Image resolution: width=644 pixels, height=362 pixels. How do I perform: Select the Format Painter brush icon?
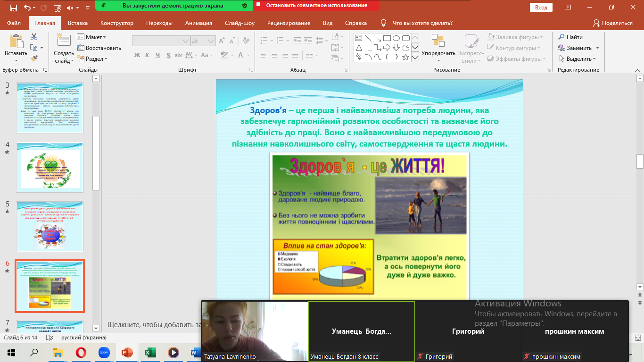click(34, 58)
